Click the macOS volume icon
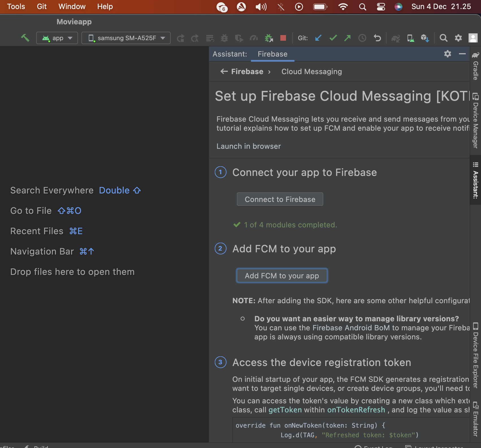481x448 pixels. [261, 7]
